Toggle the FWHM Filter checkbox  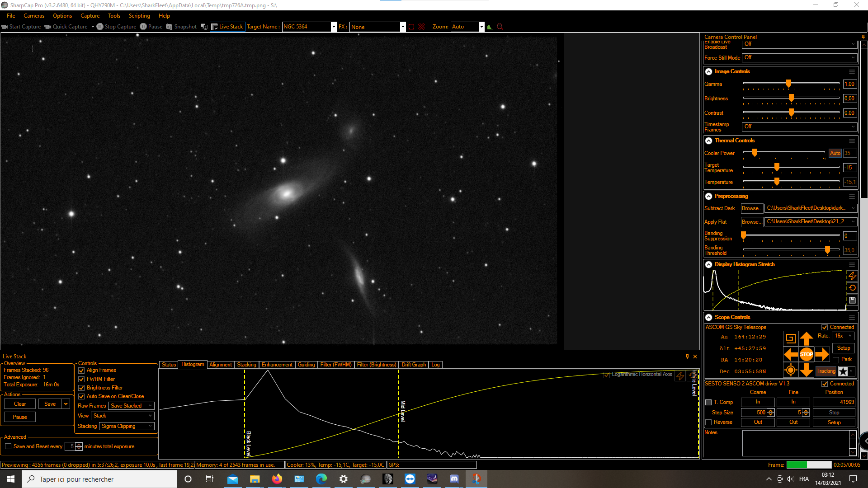(82, 379)
